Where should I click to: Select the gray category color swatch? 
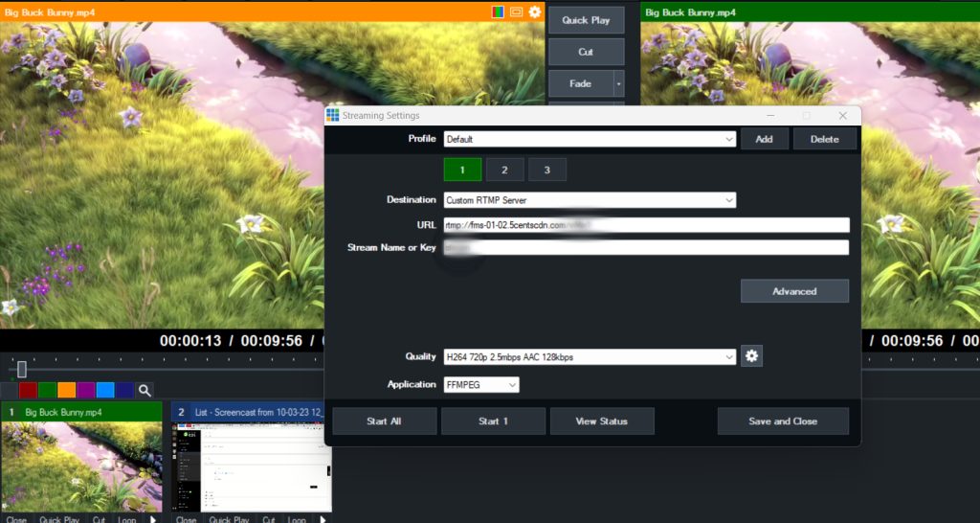(9, 391)
